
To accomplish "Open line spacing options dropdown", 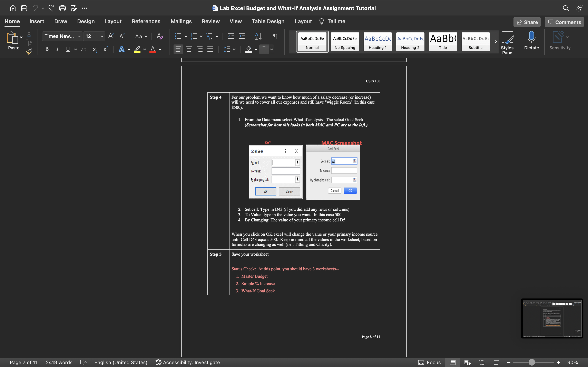I will [234, 50].
